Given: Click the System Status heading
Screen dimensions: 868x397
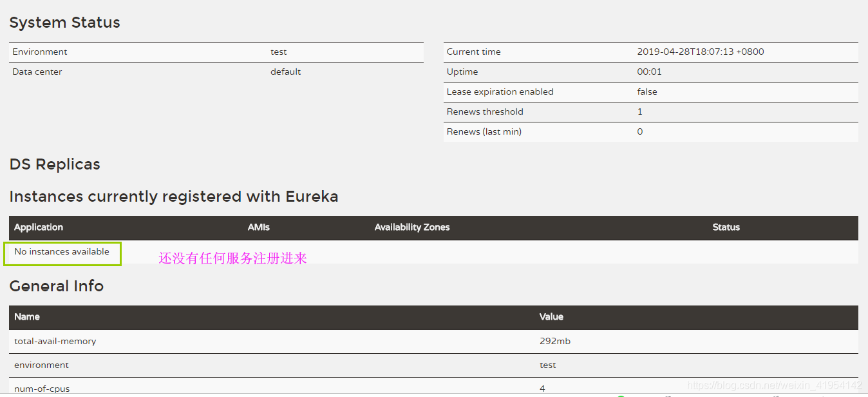Looking at the screenshot, I should 64,23.
